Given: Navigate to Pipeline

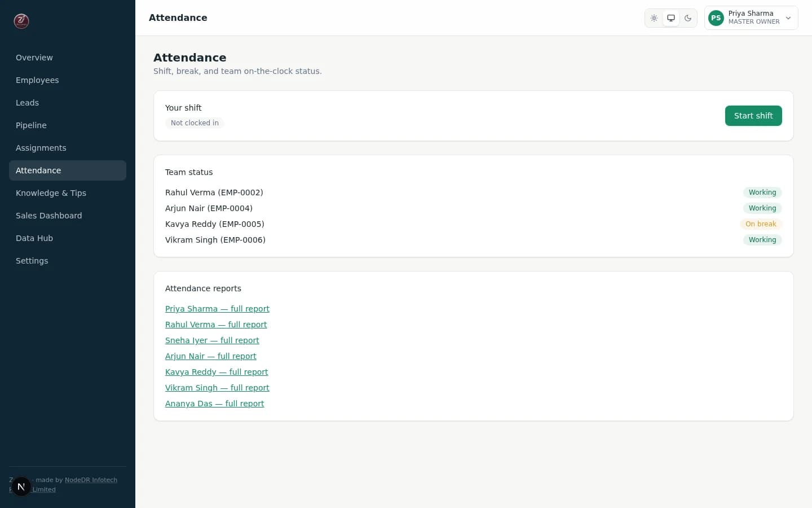Looking at the screenshot, I should click(x=68, y=125).
